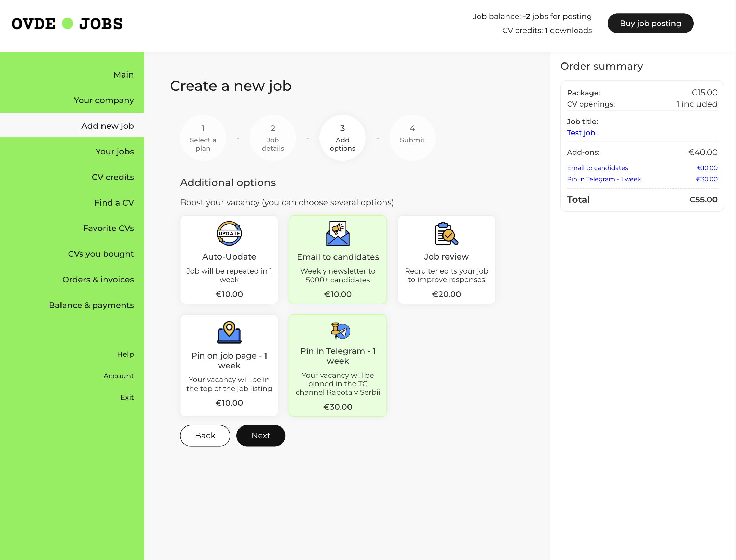The width and height of the screenshot is (736, 560).
Task: Select Pin on job page option
Action: [x=229, y=365]
